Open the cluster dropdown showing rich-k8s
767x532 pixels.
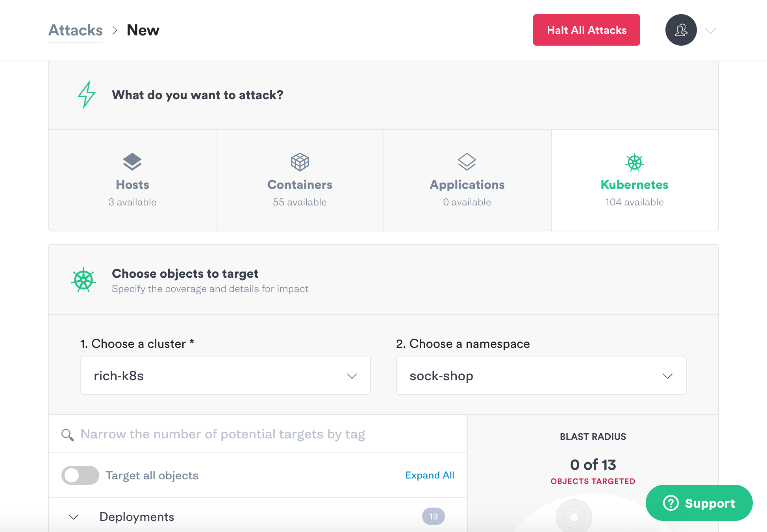coord(226,375)
